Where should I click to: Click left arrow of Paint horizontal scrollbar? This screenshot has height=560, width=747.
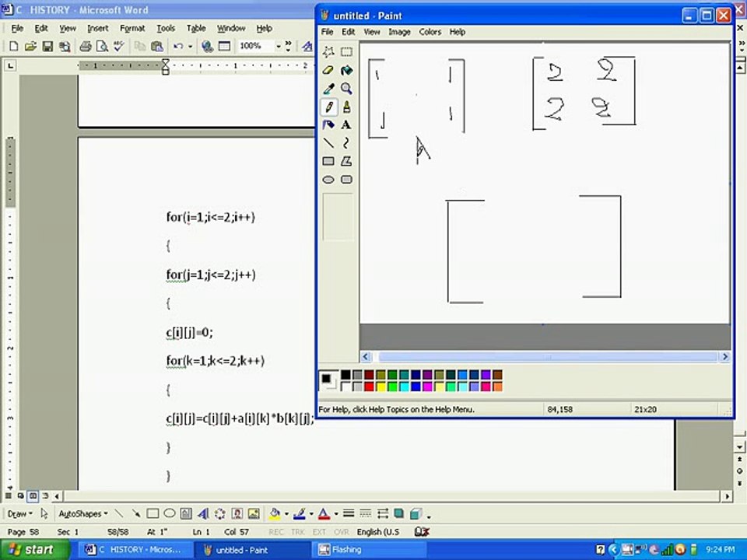point(366,357)
